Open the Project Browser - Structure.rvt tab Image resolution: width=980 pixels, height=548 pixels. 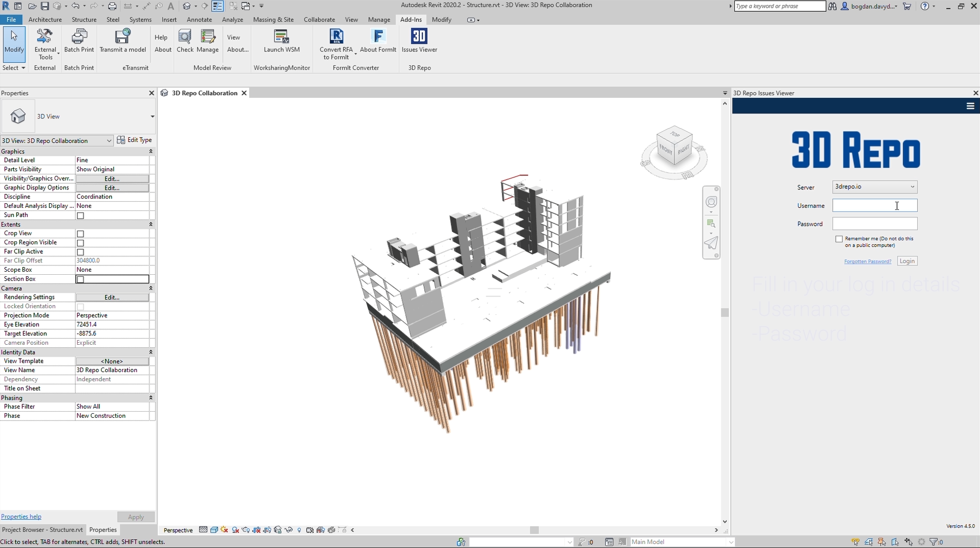click(42, 529)
